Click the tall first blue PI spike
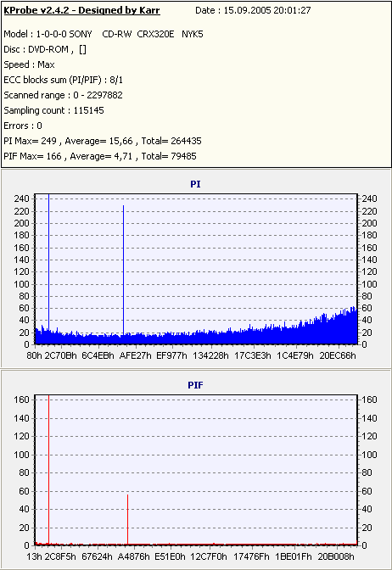The width and height of the screenshot is (392, 570). pos(48,262)
